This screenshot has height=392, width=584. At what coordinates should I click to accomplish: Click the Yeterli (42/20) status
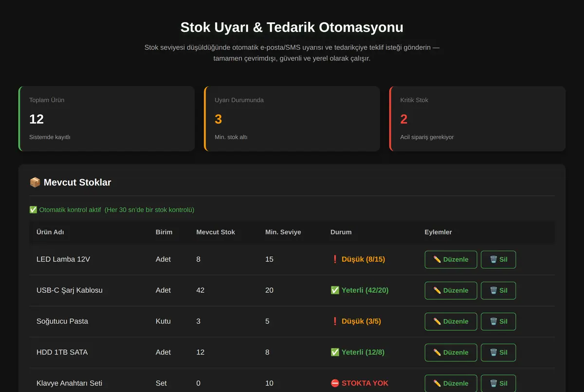pos(360,290)
